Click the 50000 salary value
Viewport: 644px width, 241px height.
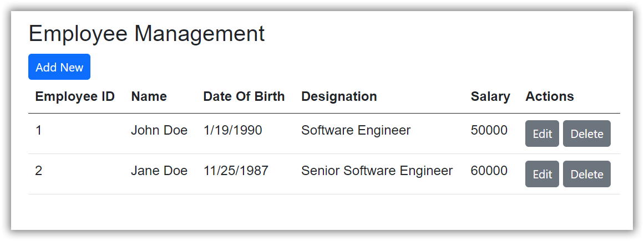click(489, 130)
